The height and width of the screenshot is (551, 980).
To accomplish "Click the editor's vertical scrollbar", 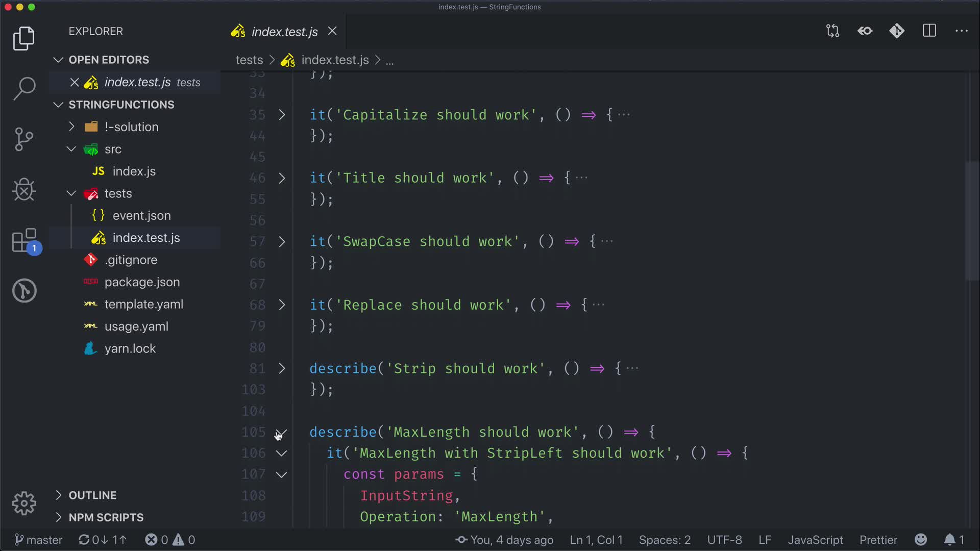I will (971, 219).
